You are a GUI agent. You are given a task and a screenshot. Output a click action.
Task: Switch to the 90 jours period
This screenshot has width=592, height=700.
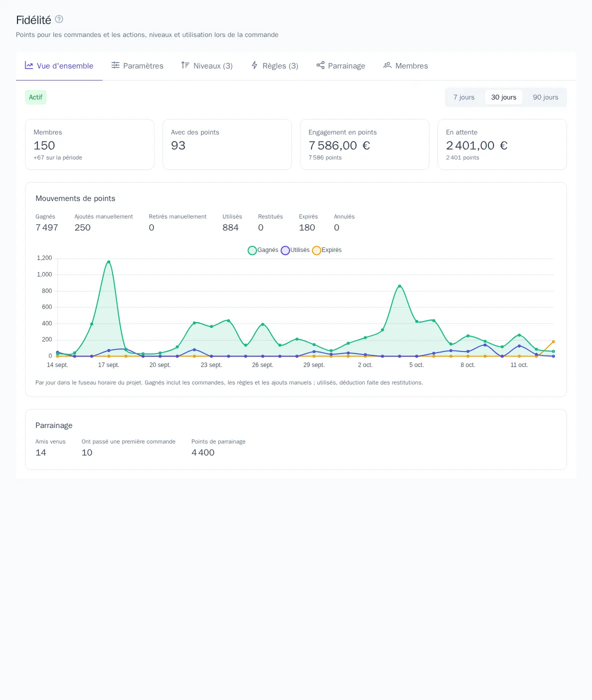[x=545, y=97]
